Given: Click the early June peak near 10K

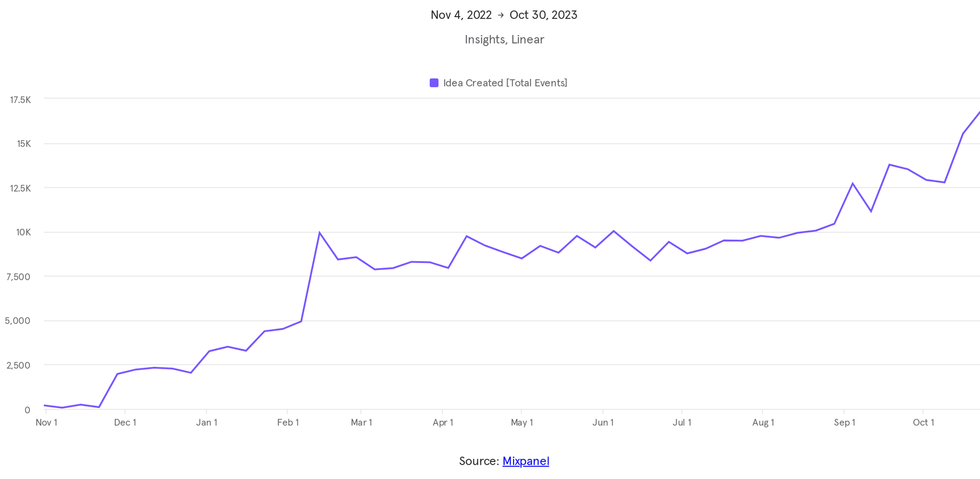Looking at the screenshot, I should (x=613, y=231).
